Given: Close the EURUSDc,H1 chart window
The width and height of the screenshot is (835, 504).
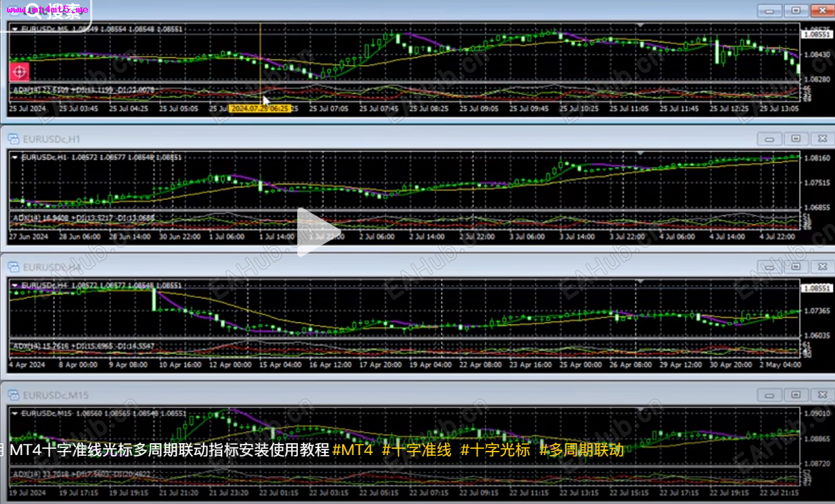Looking at the screenshot, I should point(822,139).
